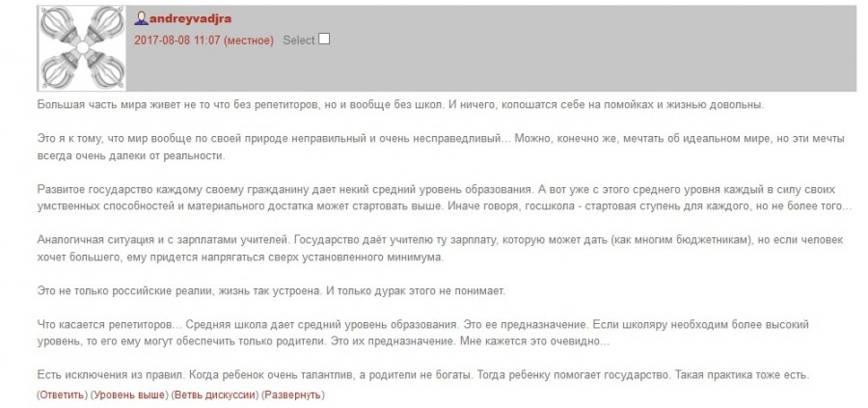
Task: Open the andreyvadjra user profile icon
Action: tap(141, 19)
